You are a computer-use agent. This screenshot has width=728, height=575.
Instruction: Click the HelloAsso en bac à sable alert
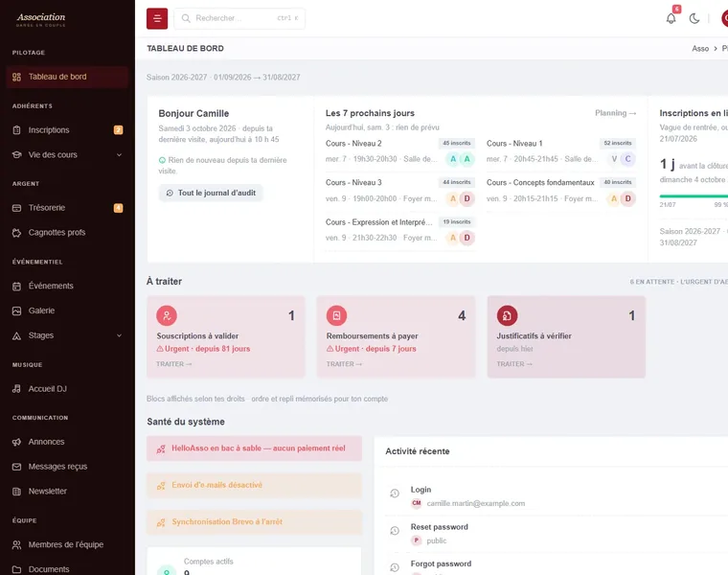pyautogui.click(x=254, y=448)
